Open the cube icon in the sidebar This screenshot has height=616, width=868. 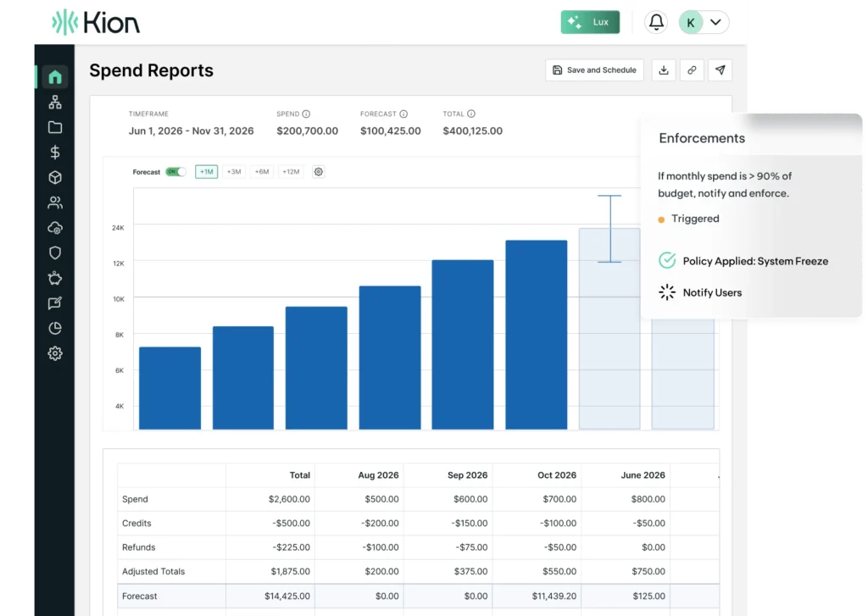[55, 178]
